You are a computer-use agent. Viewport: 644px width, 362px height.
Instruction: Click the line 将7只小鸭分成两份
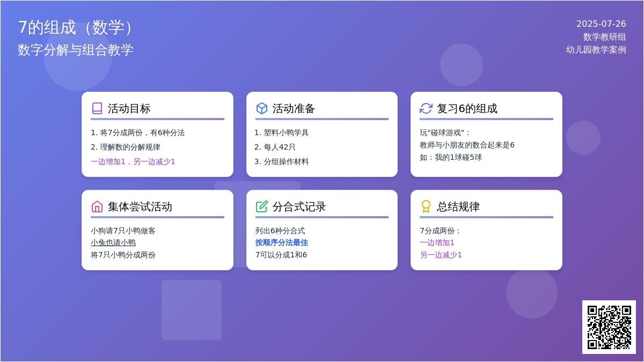(x=123, y=255)
